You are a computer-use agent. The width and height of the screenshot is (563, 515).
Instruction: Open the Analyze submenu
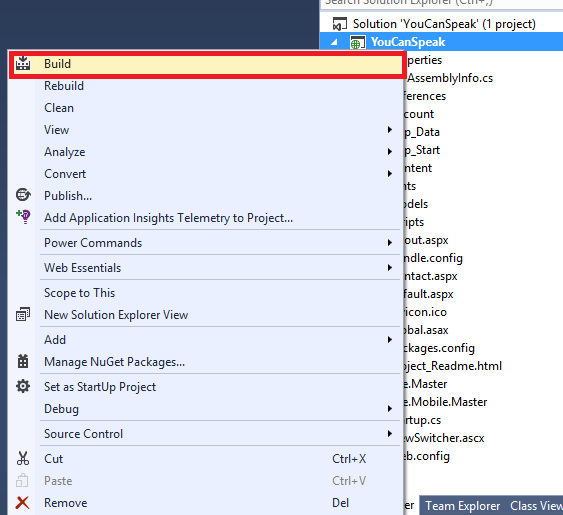click(205, 152)
